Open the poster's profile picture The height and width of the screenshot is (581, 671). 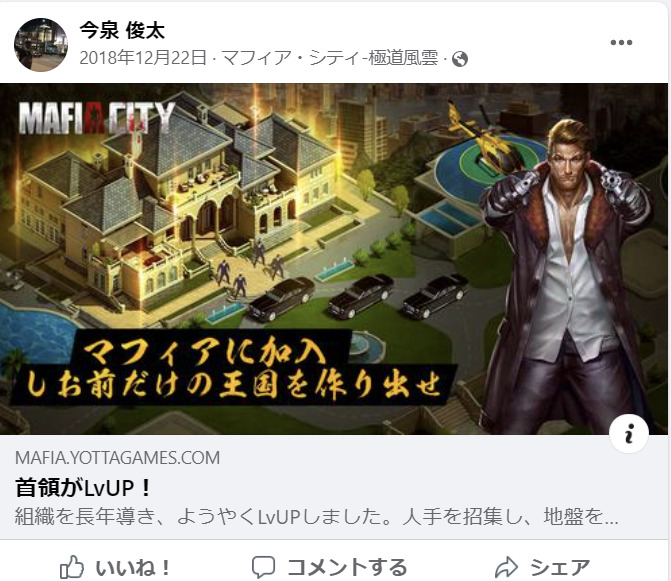pyautogui.click(x=41, y=44)
